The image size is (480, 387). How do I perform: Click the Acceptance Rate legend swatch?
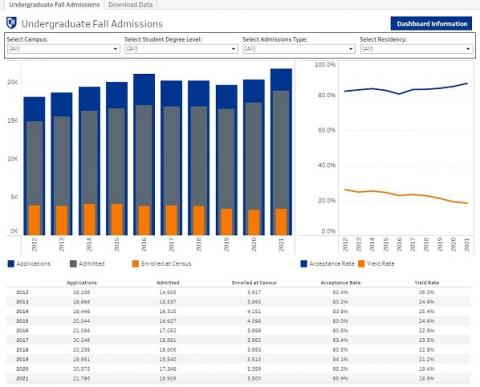point(304,264)
